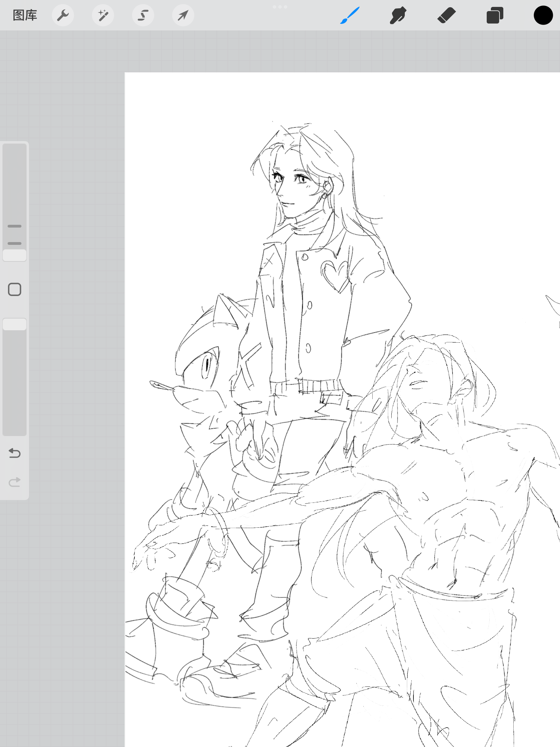
Task: Select the Smudge tool
Action: (x=398, y=16)
